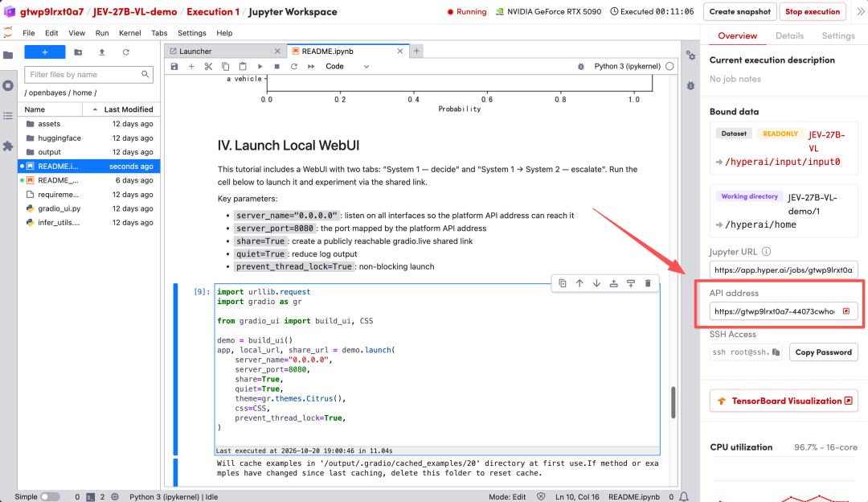868x502 pixels.
Task: Open the table of contents sidebar
Action: pyautogui.click(x=8, y=116)
